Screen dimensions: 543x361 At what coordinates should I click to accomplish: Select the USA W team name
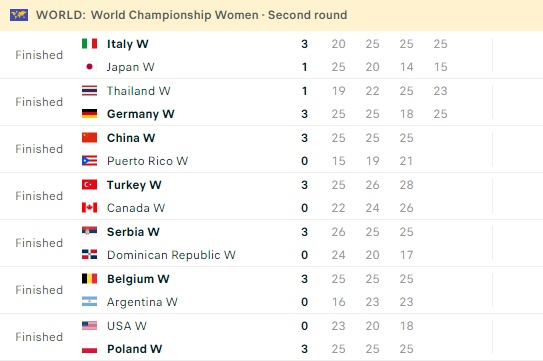(127, 326)
